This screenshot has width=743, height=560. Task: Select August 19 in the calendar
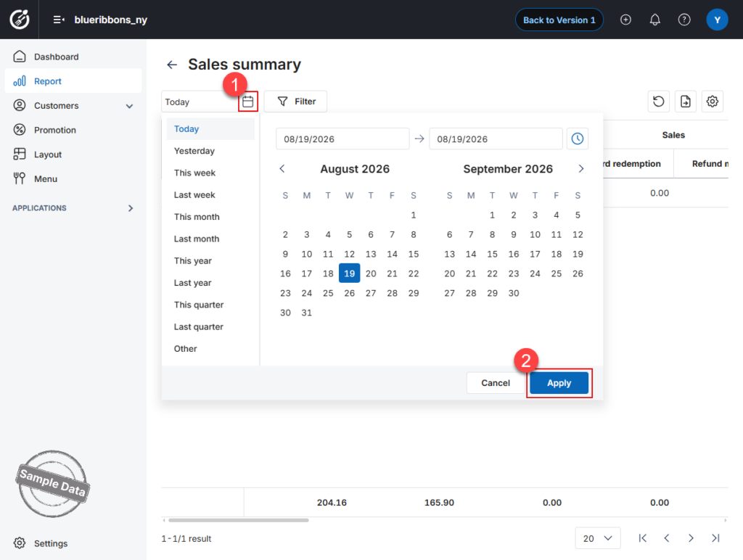[x=349, y=273]
